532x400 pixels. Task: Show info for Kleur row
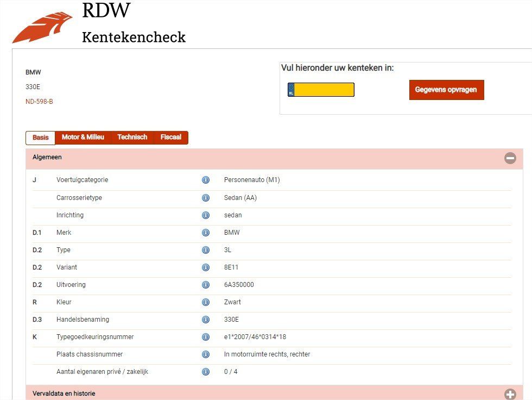tap(206, 302)
